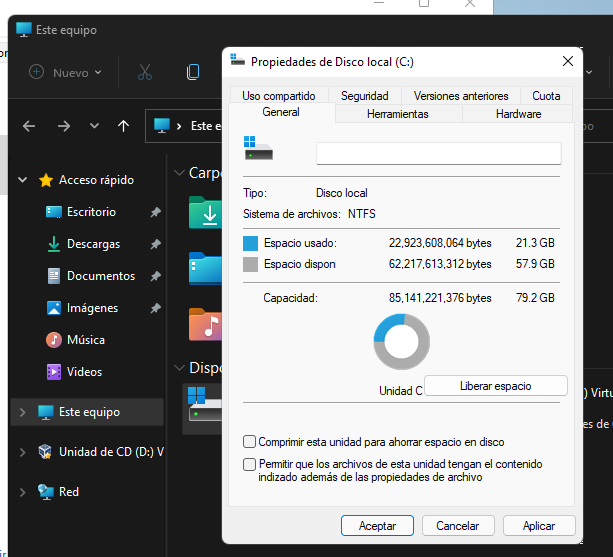The width and height of the screenshot is (613, 557).
Task: Click the '85,141,221,376 bytes' capacity value
Action: pyautogui.click(x=440, y=298)
